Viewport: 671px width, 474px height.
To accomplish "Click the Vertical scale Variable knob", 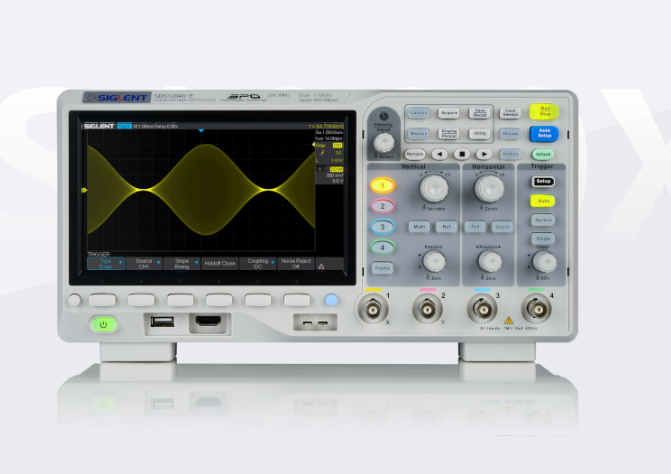I will coord(434,187).
